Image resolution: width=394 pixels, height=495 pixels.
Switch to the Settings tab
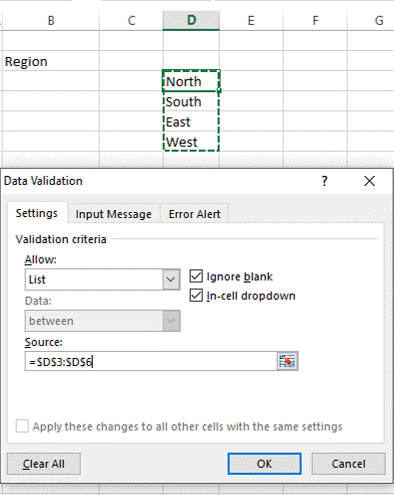37,213
